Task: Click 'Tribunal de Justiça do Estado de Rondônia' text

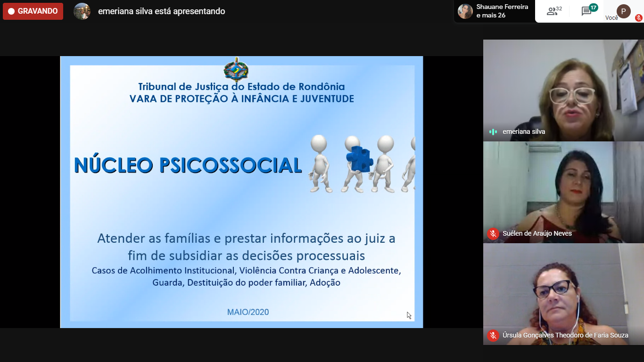Action: click(241, 87)
